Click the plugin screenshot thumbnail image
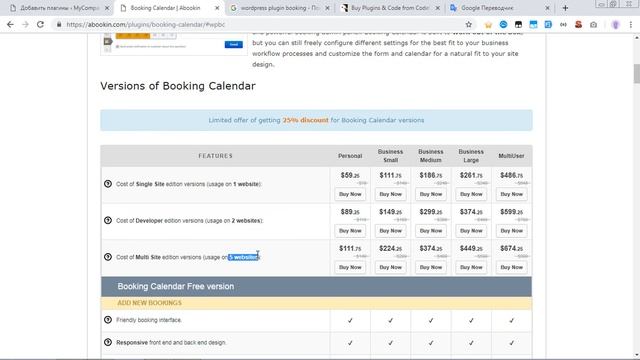The height and width of the screenshot is (360, 640). point(173,43)
